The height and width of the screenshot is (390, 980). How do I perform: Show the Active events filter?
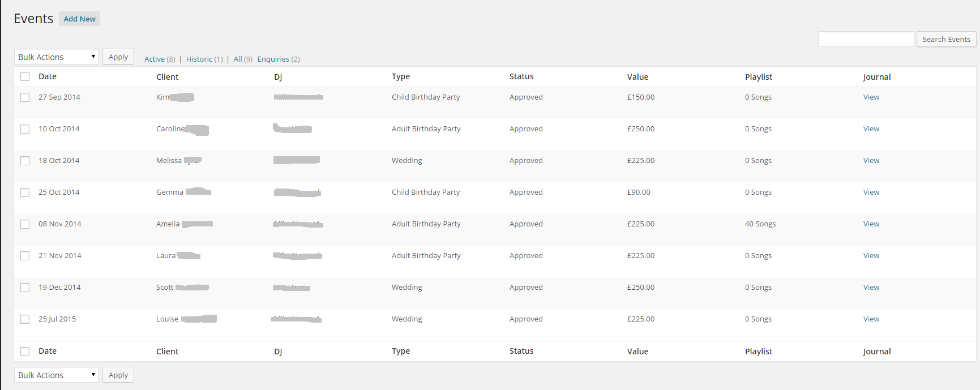coord(155,59)
